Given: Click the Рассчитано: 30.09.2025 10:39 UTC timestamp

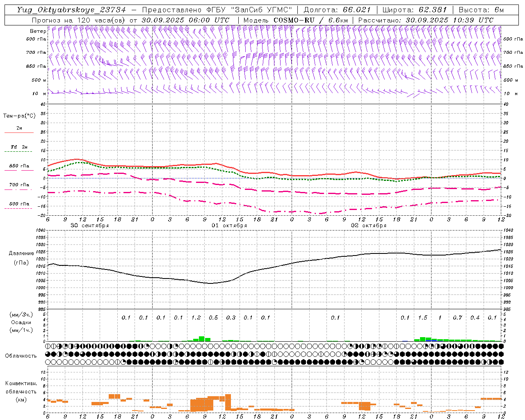Looking at the screenshot, I should click(426, 20).
